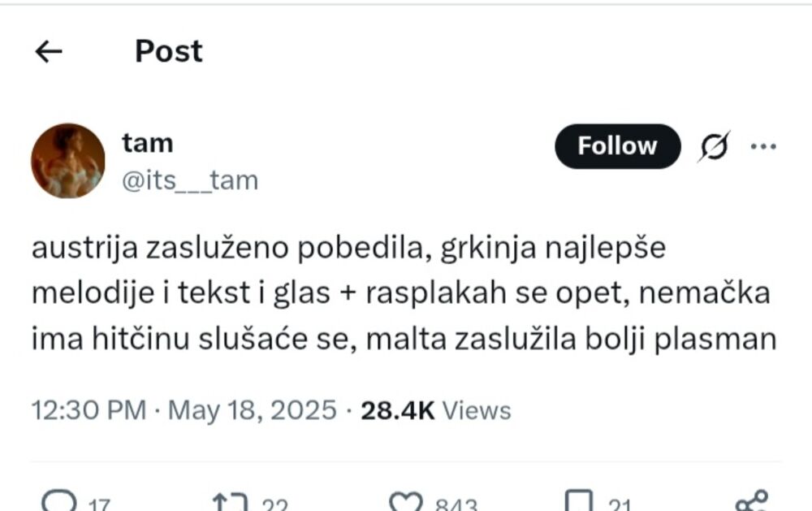Select the Post header title

pyautogui.click(x=169, y=51)
